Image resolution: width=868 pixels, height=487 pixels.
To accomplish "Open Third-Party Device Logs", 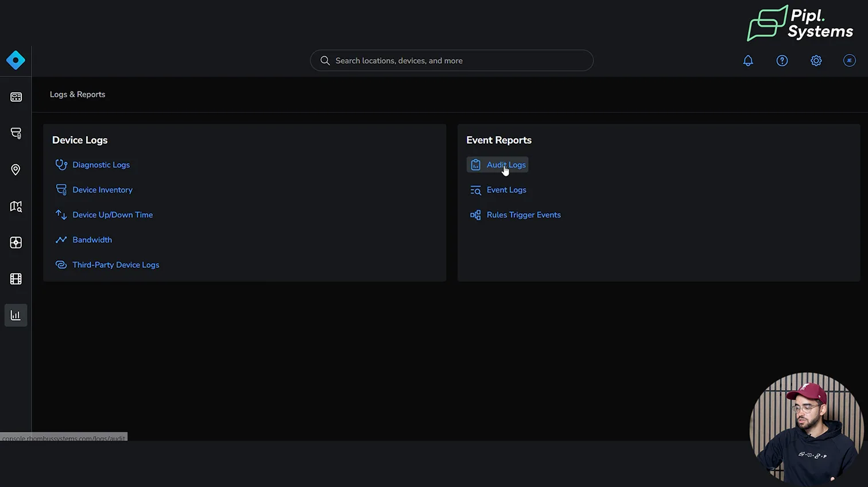I will pos(115,265).
